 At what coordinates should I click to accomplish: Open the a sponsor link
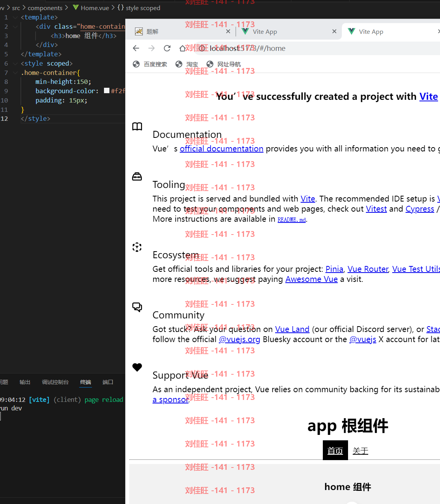pyautogui.click(x=170, y=400)
